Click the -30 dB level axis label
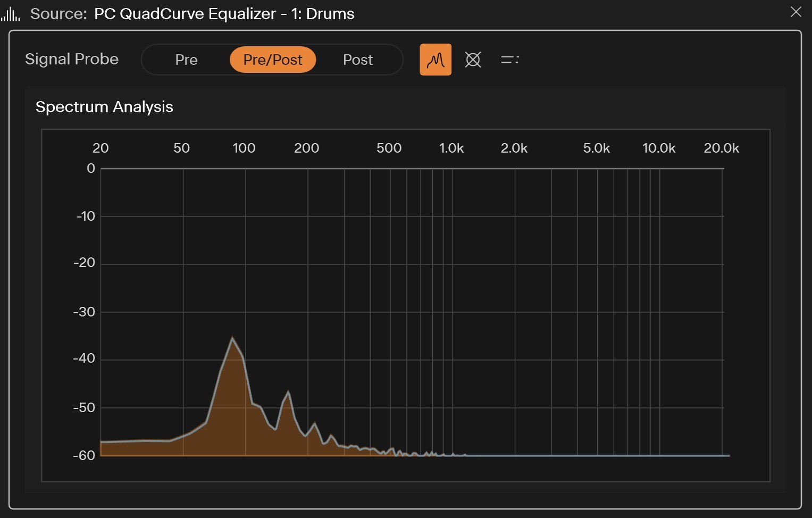812x518 pixels. (x=84, y=312)
